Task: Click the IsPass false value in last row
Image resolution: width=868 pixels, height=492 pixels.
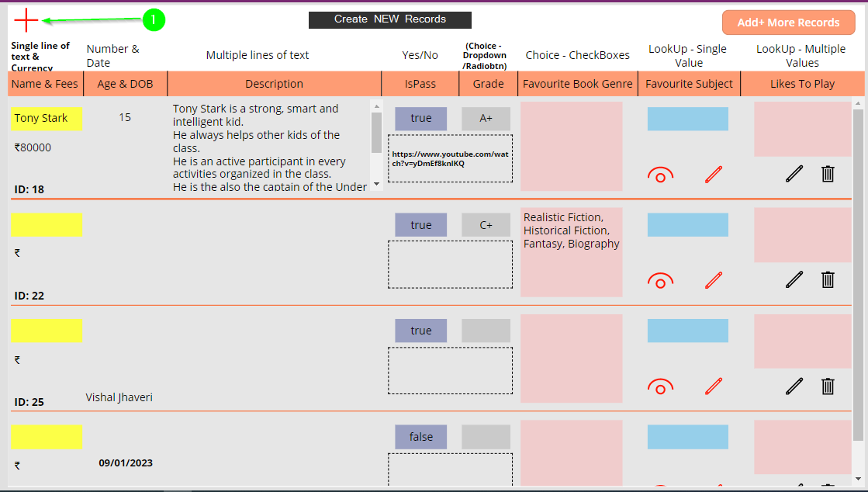Action: tap(420, 437)
